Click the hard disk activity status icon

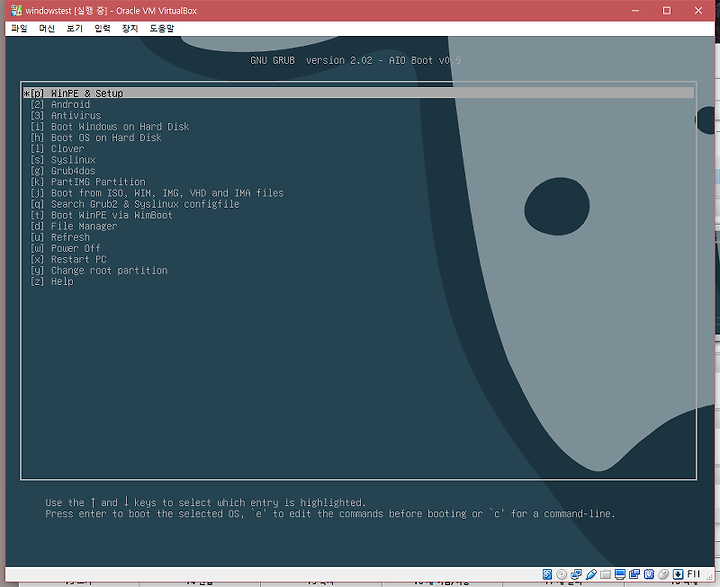pos(547,574)
